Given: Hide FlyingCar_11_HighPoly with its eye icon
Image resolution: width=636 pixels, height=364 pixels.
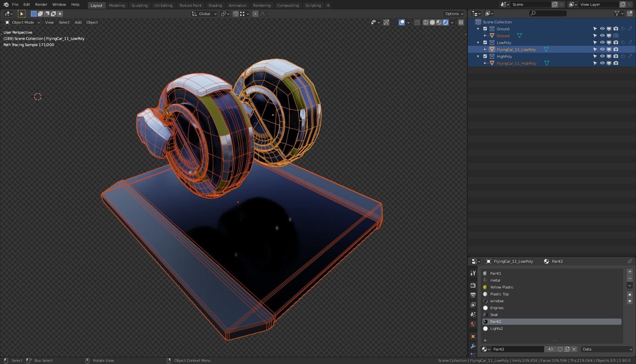Looking at the screenshot, I should click(x=602, y=63).
